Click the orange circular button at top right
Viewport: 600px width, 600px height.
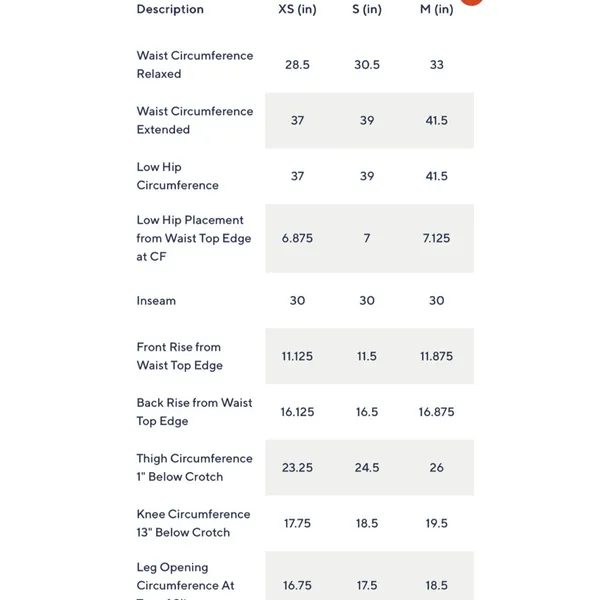pyautogui.click(x=471, y=2)
